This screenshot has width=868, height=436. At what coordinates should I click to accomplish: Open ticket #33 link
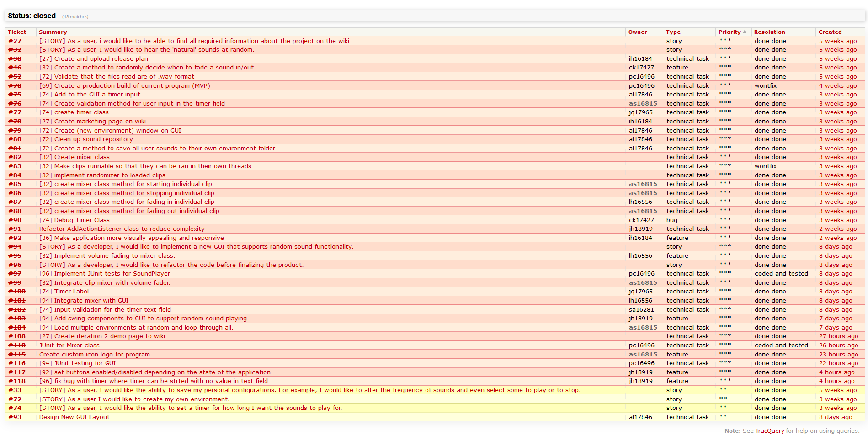15,390
